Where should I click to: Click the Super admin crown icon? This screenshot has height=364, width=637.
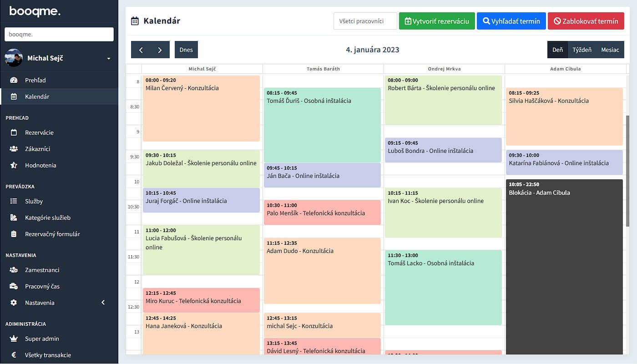pyautogui.click(x=14, y=339)
